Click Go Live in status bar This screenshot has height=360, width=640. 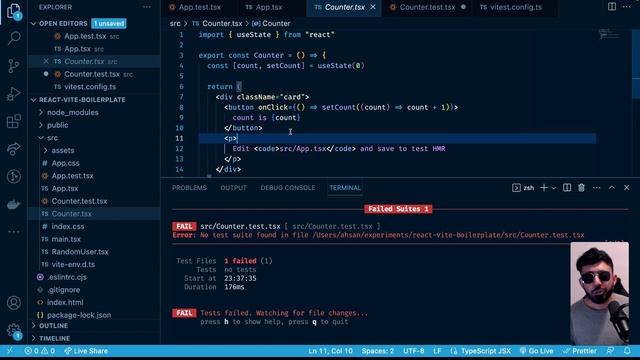[x=536, y=351]
